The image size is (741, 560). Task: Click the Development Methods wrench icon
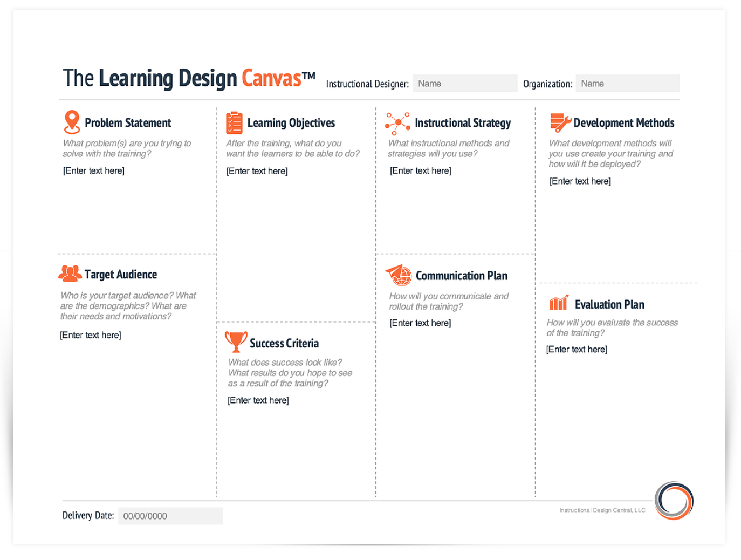tap(560, 122)
